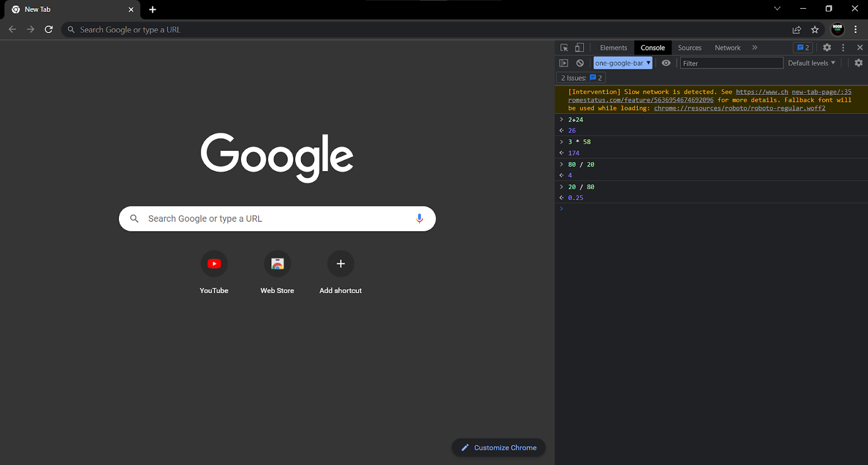
Task: Open the chromestatus feature link
Action: click(x=641, y=100)
